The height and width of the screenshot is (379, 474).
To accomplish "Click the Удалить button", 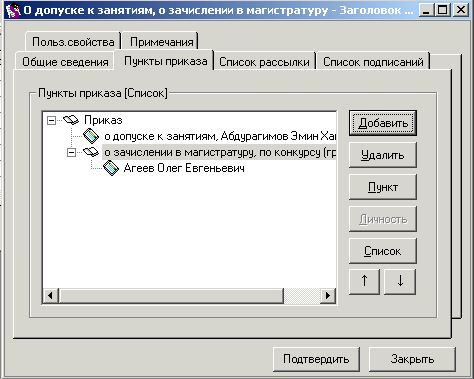I will (x=383, y=155).
